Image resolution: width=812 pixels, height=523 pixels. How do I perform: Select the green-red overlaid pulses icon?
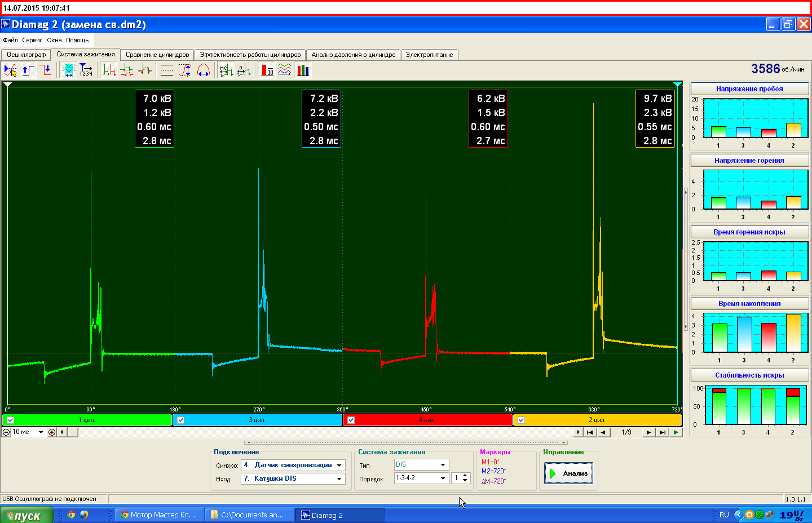[127, 70]
